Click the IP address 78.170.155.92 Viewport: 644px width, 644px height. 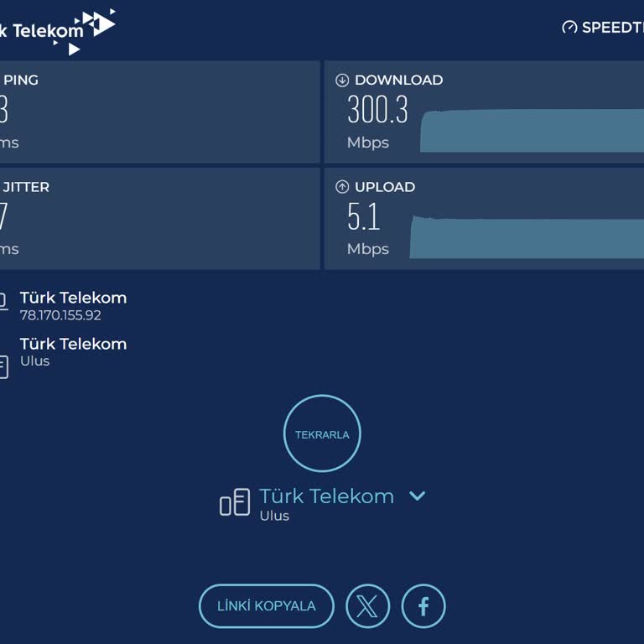click(60, 315)
